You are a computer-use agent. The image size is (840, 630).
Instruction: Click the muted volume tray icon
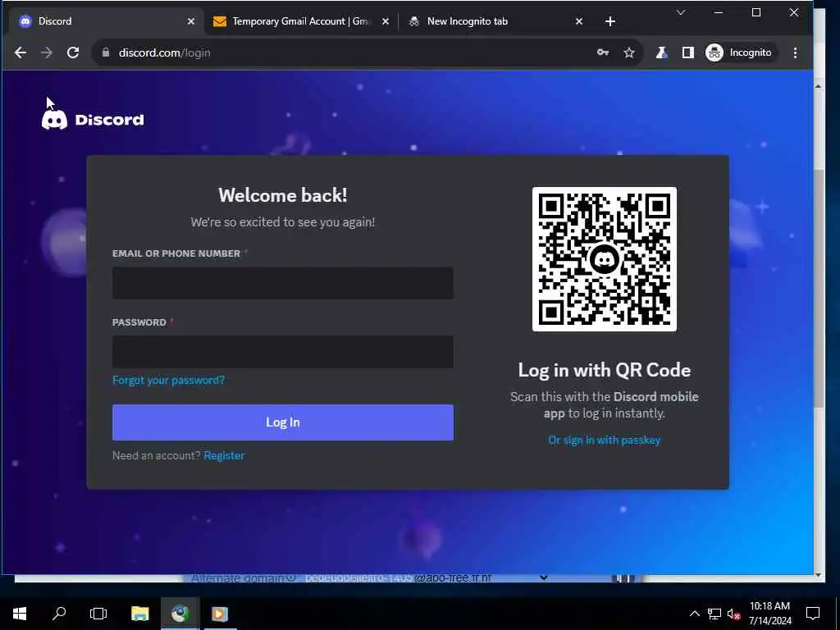(733, 614)
